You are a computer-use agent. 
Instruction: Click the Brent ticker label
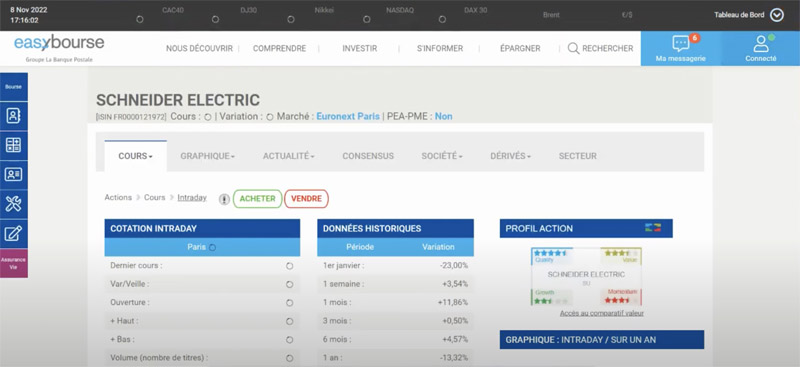552,15
